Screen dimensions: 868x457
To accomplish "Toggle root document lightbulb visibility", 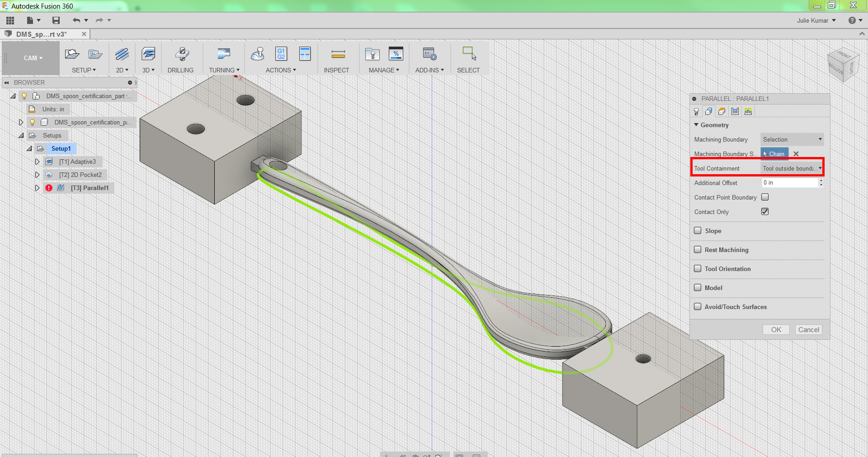I will click(x=24, y=96).
